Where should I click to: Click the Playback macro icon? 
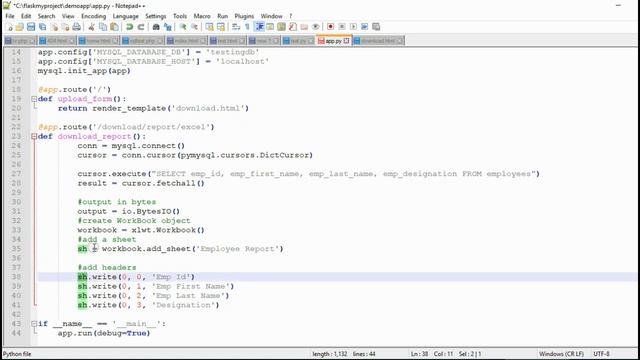coord(353,27)
